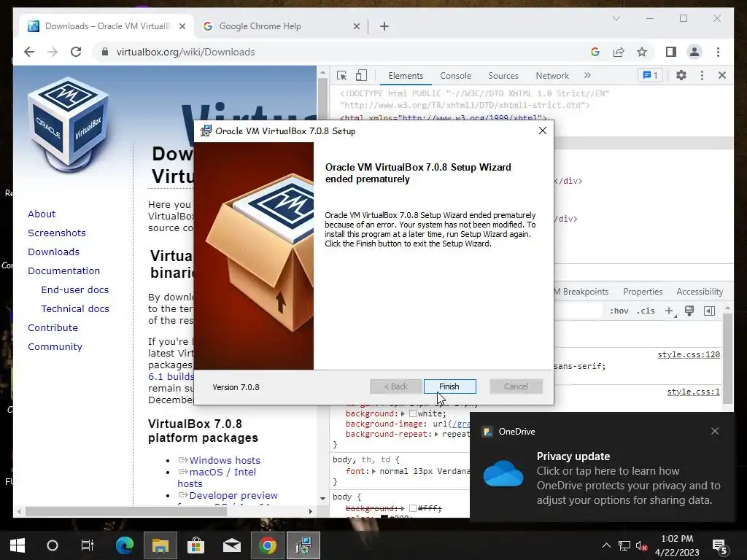Toggle computed styles sidebar icon
This screenshot has height=560, width=747.
point(709,311)
